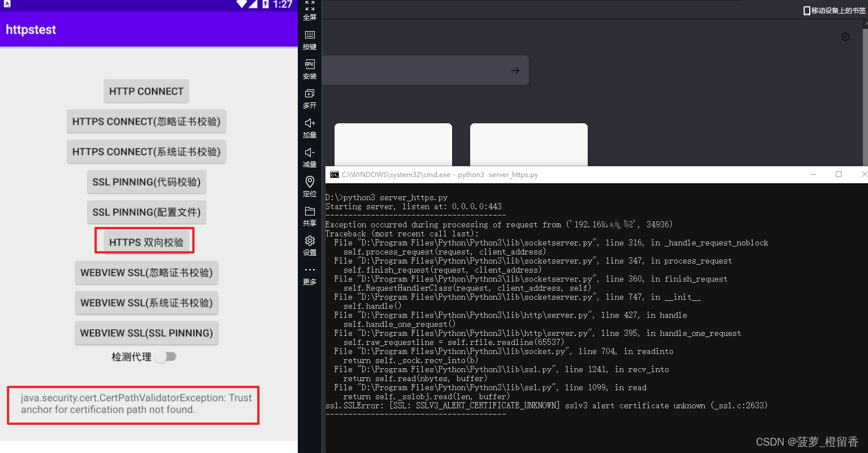Click the first white shortcut tile in browser
Viewport: 868px width, 453px height.
click(x=393, y=145)
